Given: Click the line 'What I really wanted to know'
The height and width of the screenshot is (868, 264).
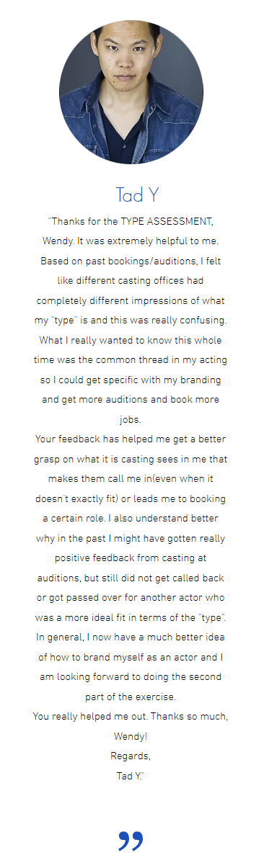Looking at the screenshot, I should (x=106, y=320).
